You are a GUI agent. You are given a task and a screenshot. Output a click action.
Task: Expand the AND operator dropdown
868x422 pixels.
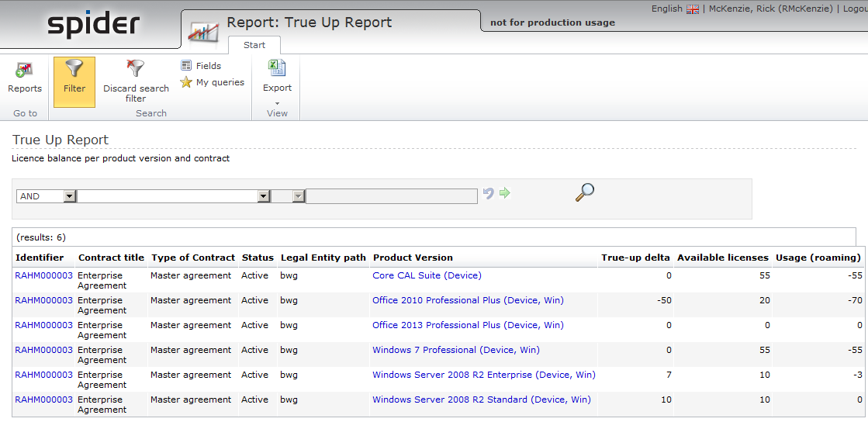pos(69,197)
